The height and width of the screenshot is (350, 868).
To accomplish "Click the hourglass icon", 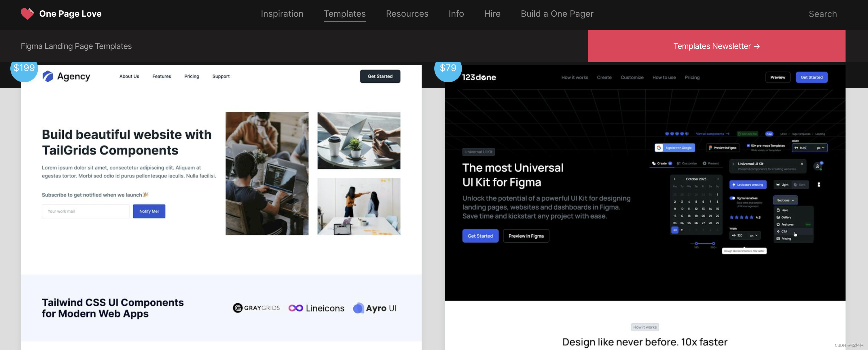I will pos(818,184).
